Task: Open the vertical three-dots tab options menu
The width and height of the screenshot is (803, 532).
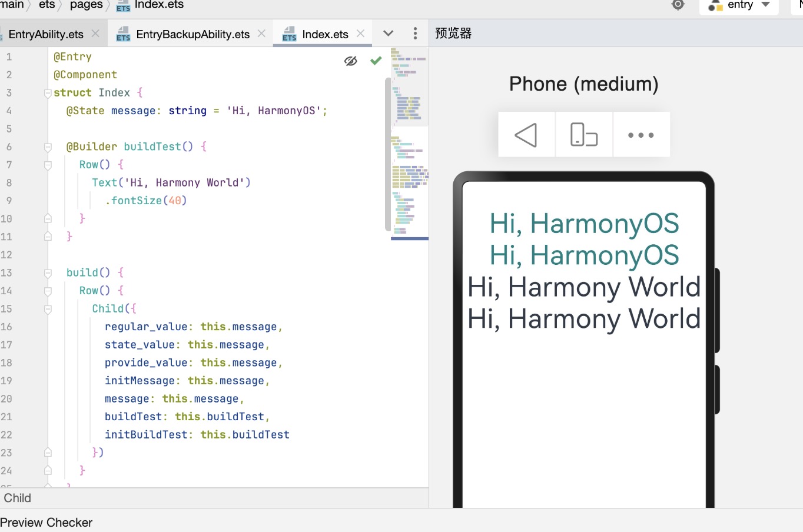Action: (x=415, y=34)
